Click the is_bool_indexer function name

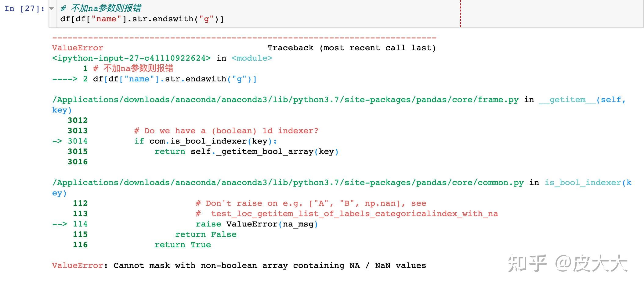point(583,183)
